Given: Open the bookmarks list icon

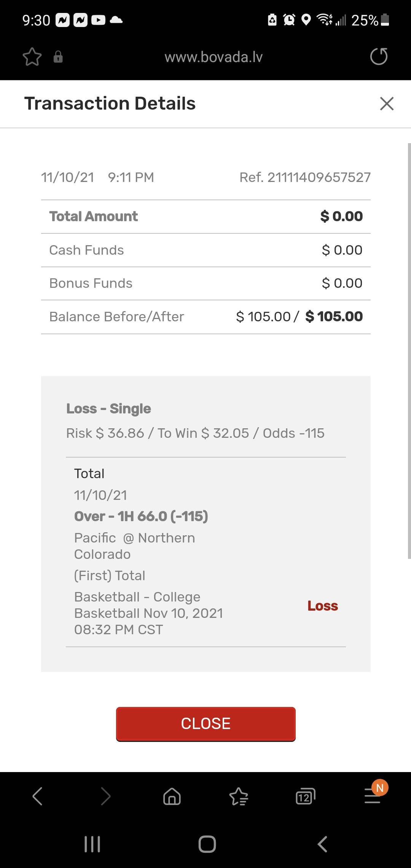Looking at the screenshot, I should click(x=239, y=796).
